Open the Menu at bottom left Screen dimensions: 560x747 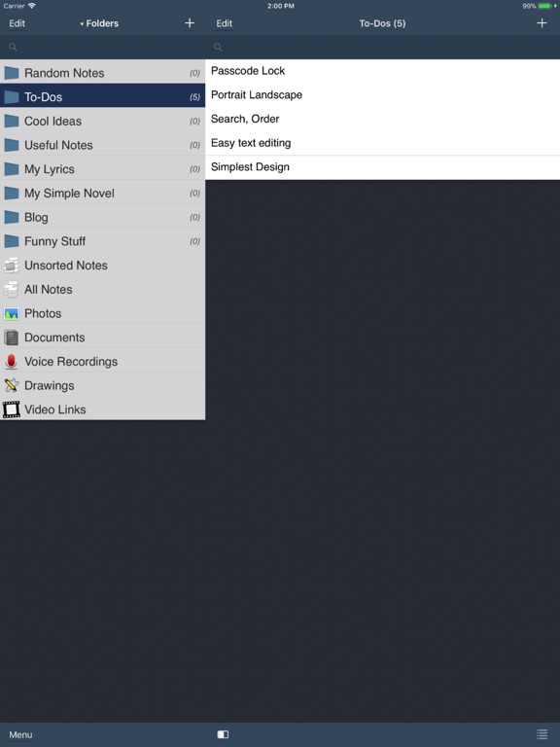pyautogui.click(x=21, y=734)
